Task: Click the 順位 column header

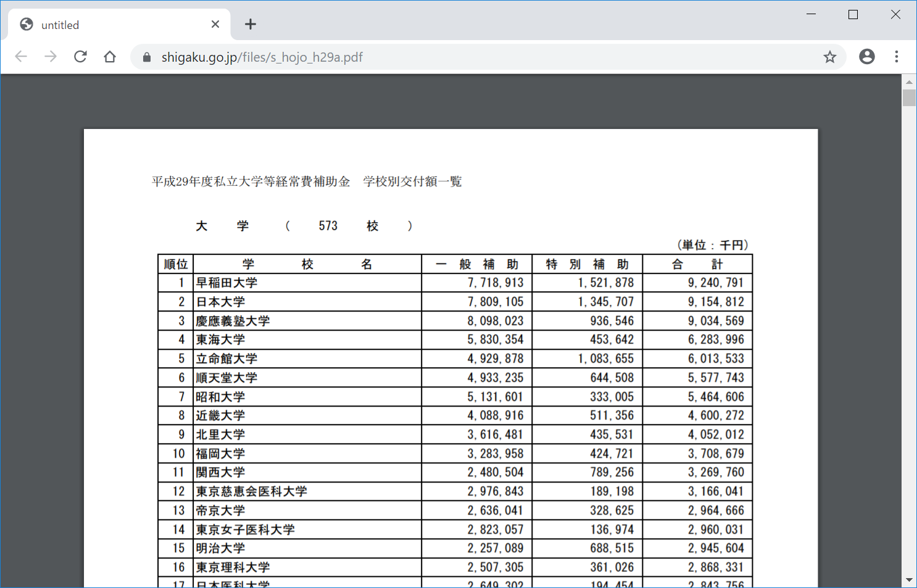Action: (176, 264)
